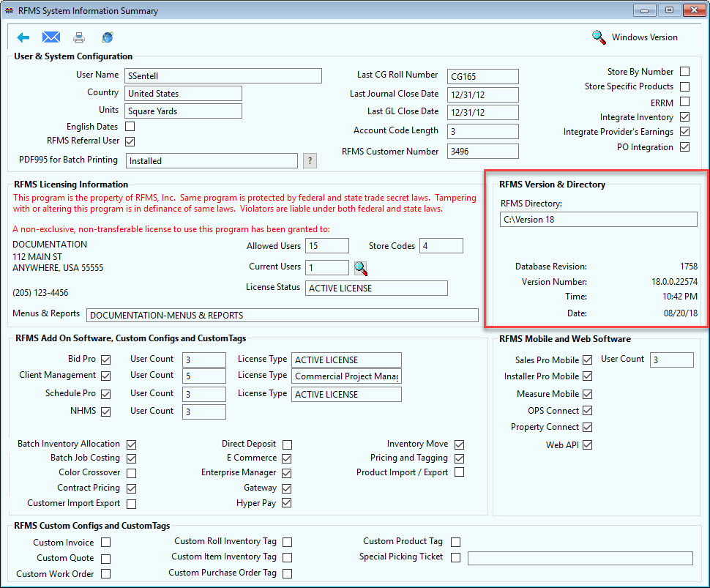Click the RFMS icon in the title bar

(10, 10)
